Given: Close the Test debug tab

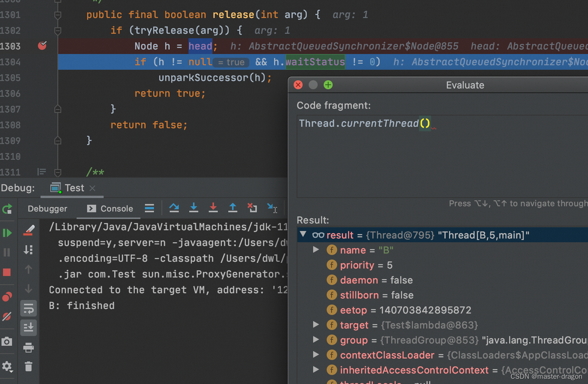Looking at the screenshot, I should [93, 188].
